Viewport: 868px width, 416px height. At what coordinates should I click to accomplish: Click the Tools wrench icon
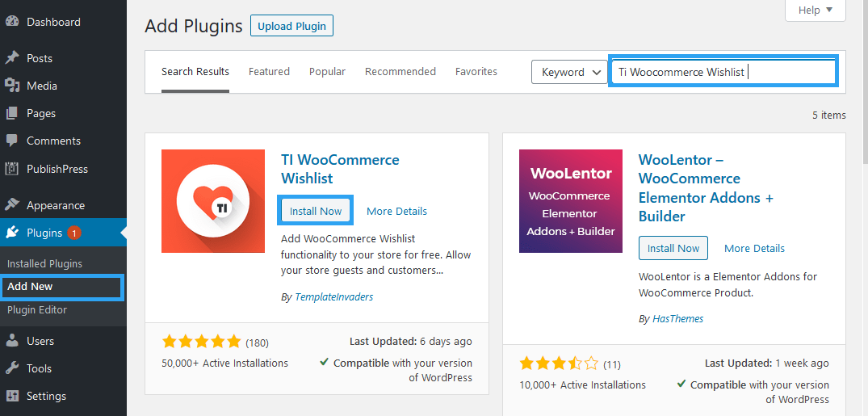pos(11,368)
